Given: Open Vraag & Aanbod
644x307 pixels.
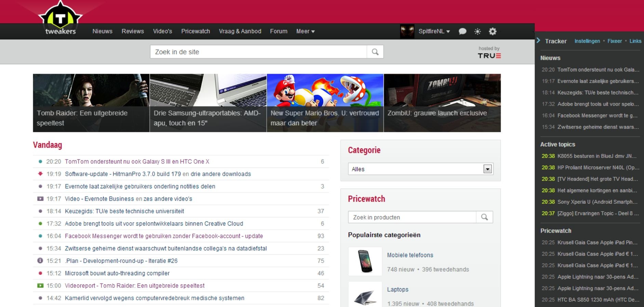Looking at the screenshot, I should pos(240,31).
